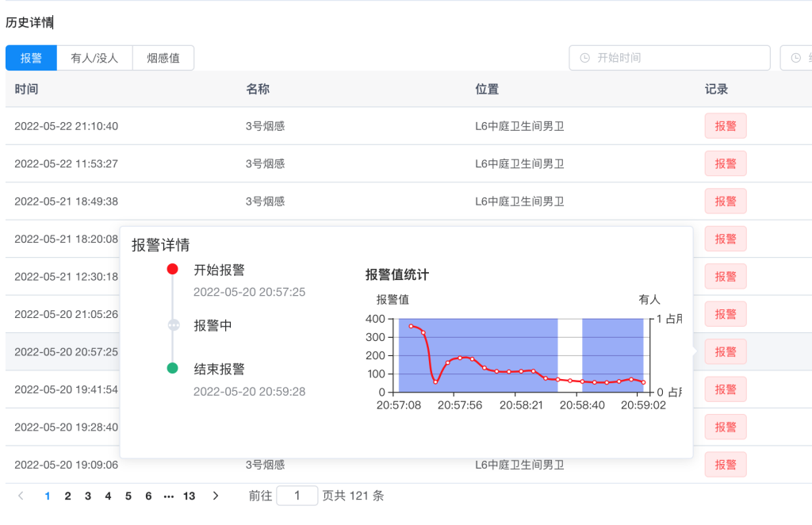
Task: Click the gray alarm-in-progress timeline node
Action: [173, 325]
